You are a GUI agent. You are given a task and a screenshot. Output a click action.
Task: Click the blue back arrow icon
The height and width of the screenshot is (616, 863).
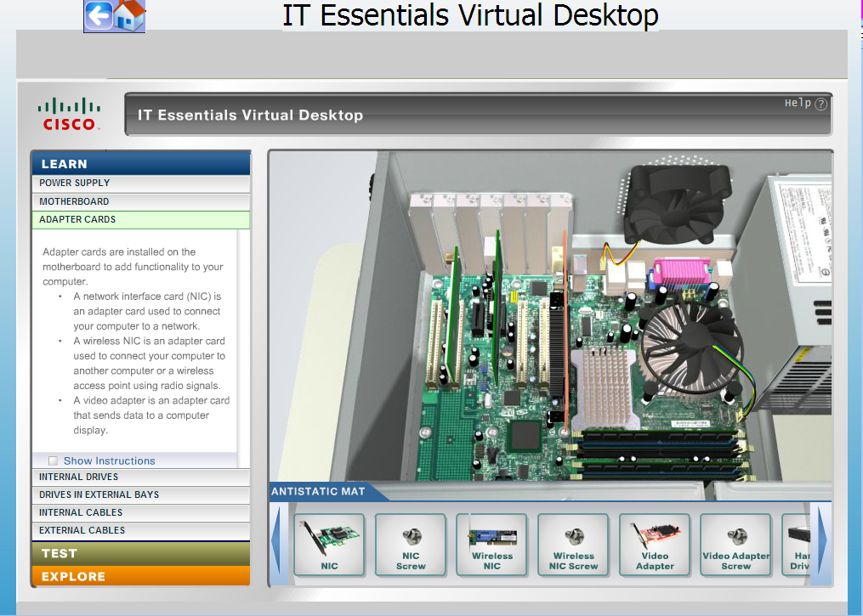[99, 16]
